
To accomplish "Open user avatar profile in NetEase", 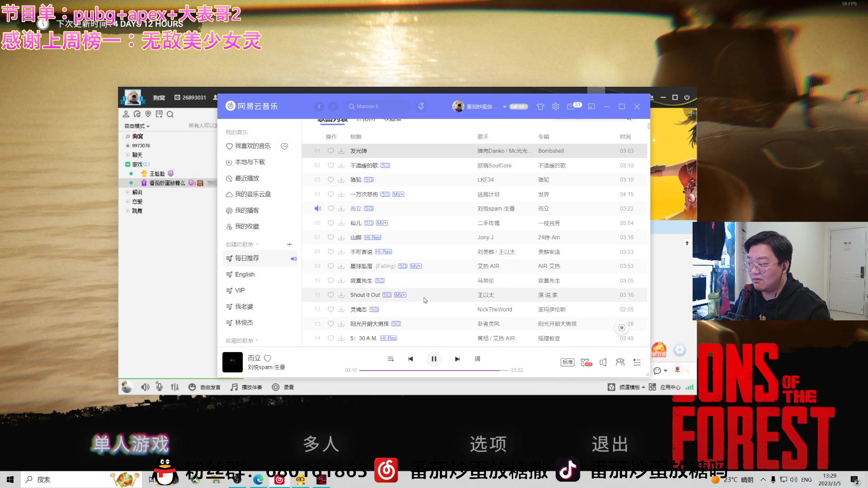I will 458,106.
